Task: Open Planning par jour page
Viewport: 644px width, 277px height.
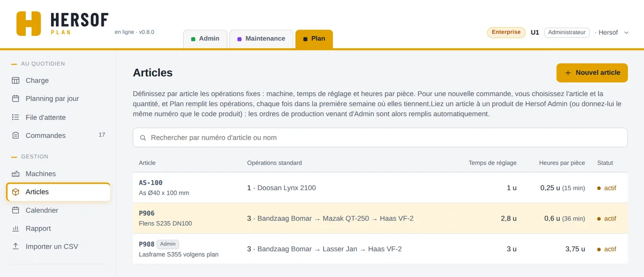Action: tap(58, 99)
